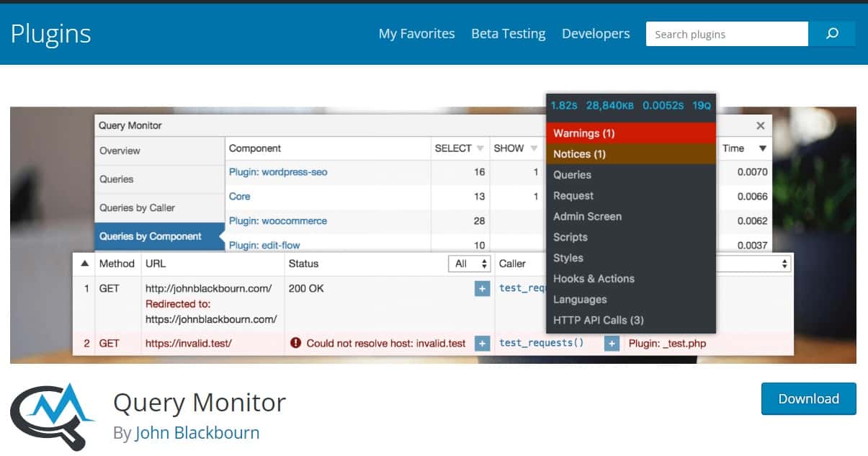Expand plus icon next to invalid.test error

click(482, 344)
